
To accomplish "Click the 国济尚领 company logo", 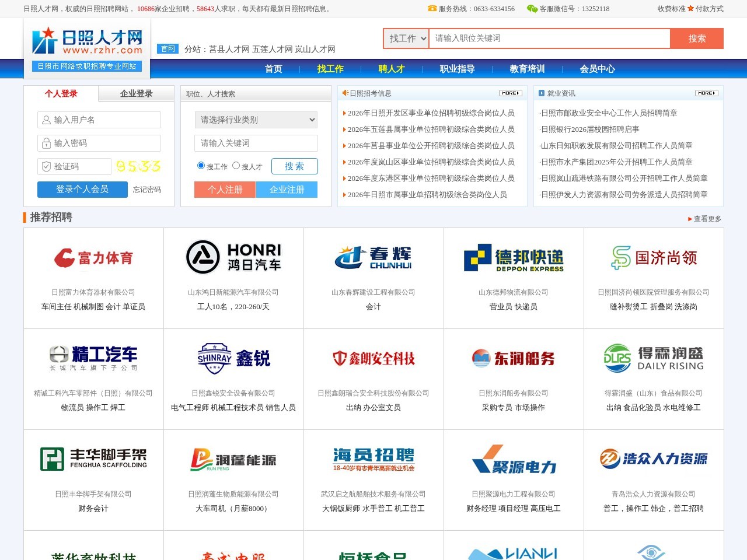I will coord(654,258).
